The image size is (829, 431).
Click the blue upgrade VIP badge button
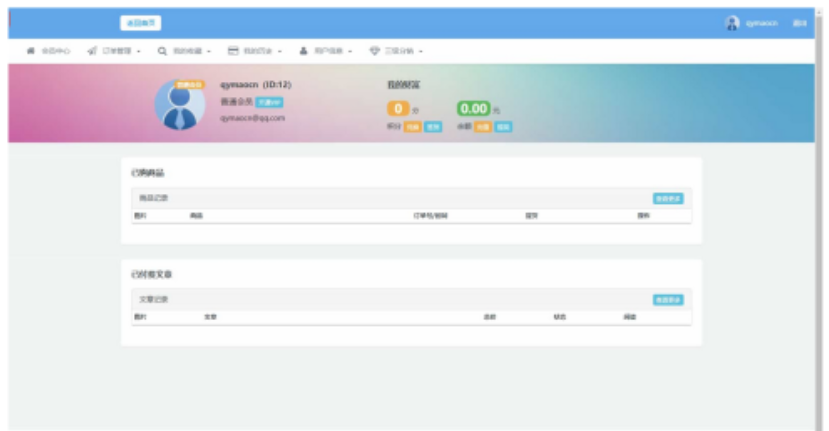[269, 102]
